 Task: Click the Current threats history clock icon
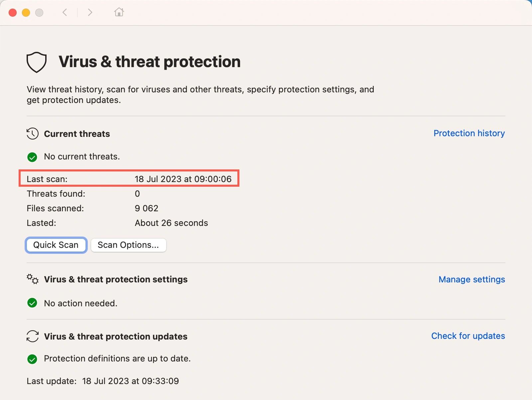[33, 134]
